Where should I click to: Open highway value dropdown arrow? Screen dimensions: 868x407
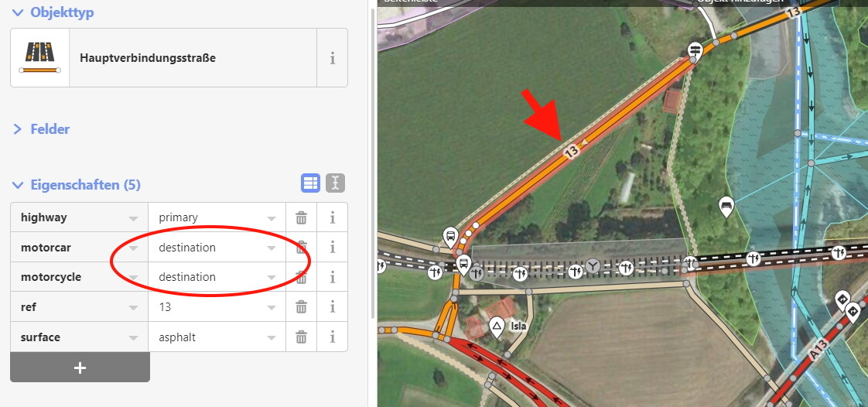pos(272,218)
